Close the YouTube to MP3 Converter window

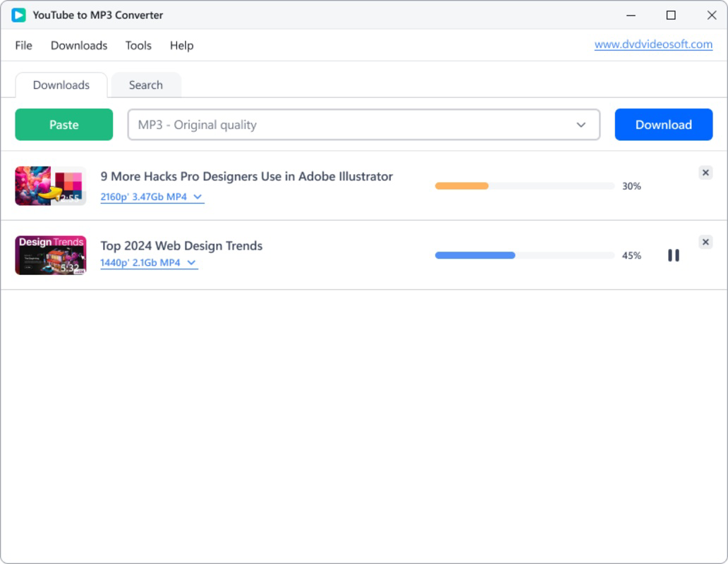tap(712, 16)
